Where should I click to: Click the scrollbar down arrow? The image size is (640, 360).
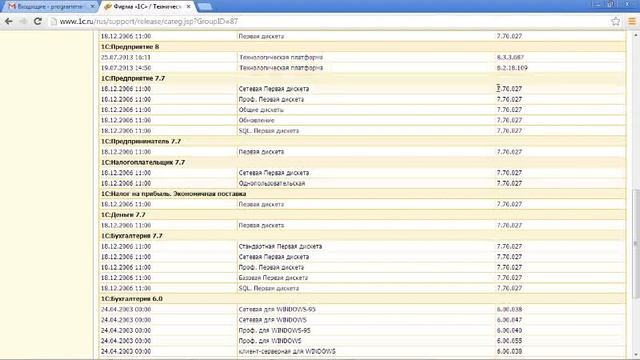pos(636,355)
